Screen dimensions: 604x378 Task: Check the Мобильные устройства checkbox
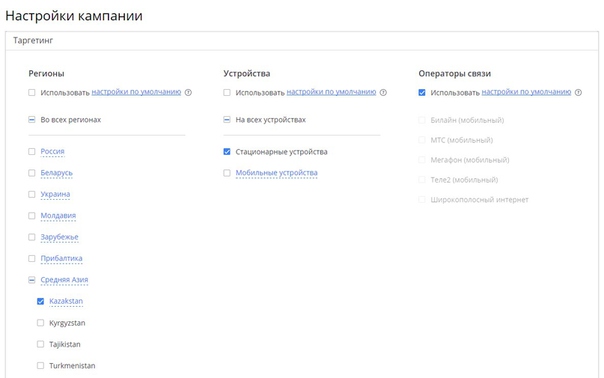[x=227, y=173]
